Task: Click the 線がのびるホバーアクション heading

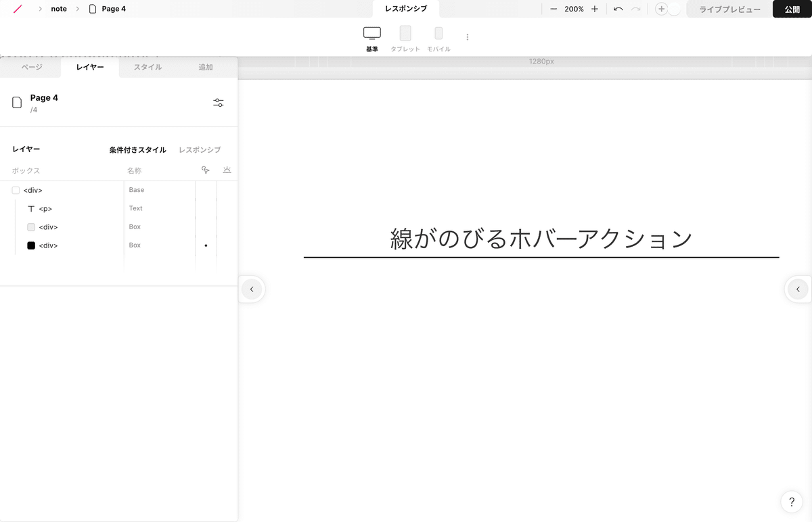Action: 541,239
